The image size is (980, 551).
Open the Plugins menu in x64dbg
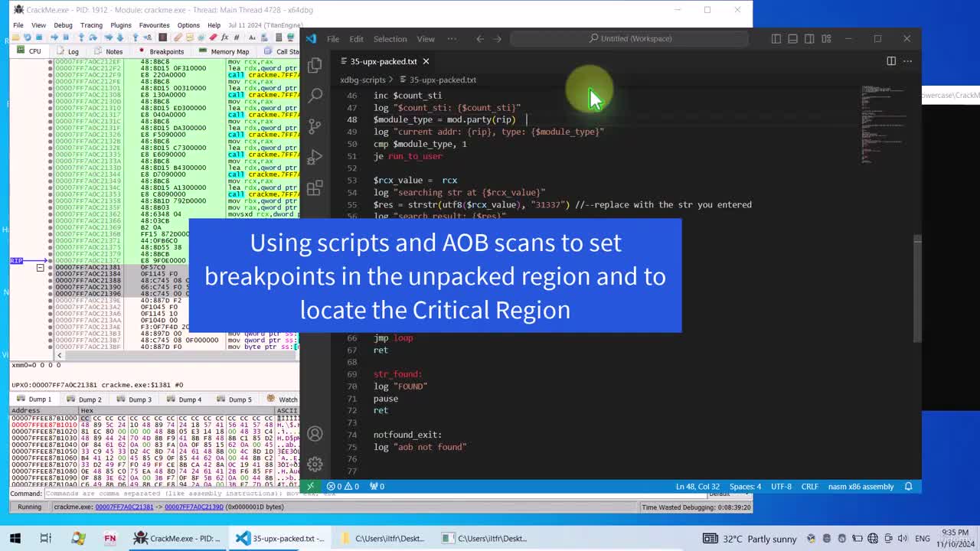(121, 25)
